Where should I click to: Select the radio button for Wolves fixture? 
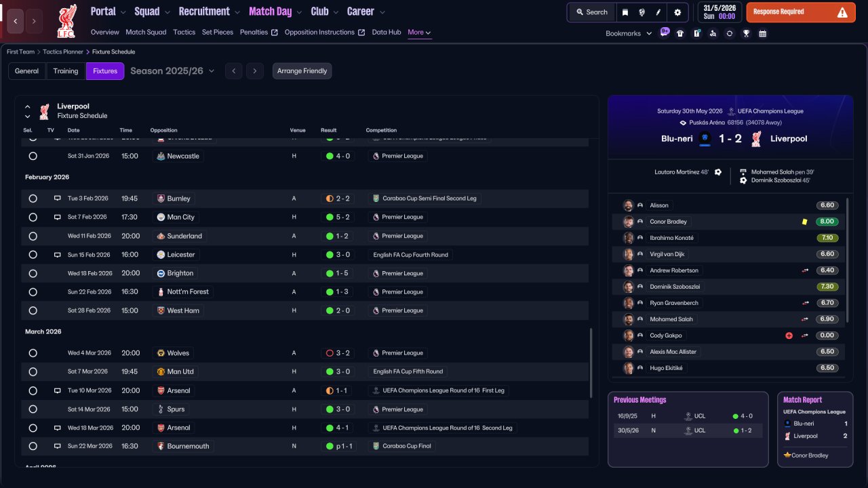click(x=33, y=353)
